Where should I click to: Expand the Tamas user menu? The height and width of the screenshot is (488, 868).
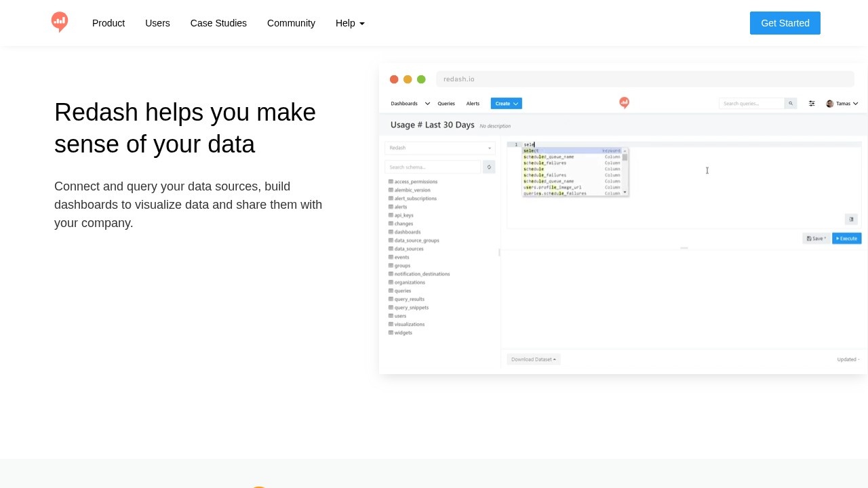(842, 104)
